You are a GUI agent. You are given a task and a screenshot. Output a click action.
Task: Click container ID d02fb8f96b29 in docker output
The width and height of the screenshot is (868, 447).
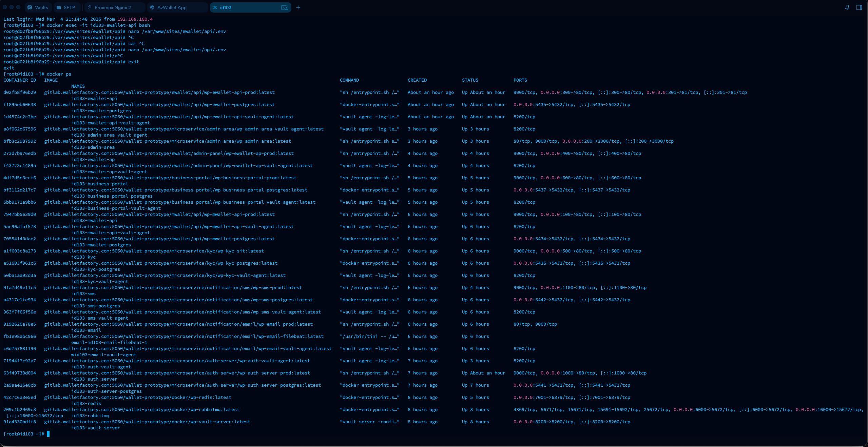coord(19,92)
